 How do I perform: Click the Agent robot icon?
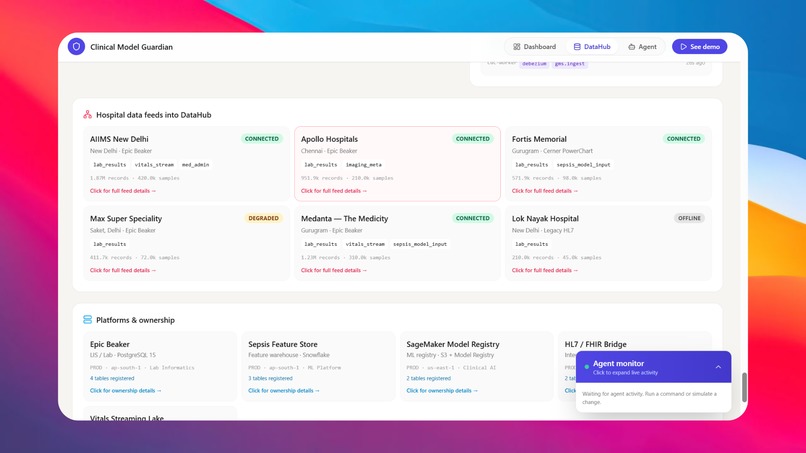point(631,47)
